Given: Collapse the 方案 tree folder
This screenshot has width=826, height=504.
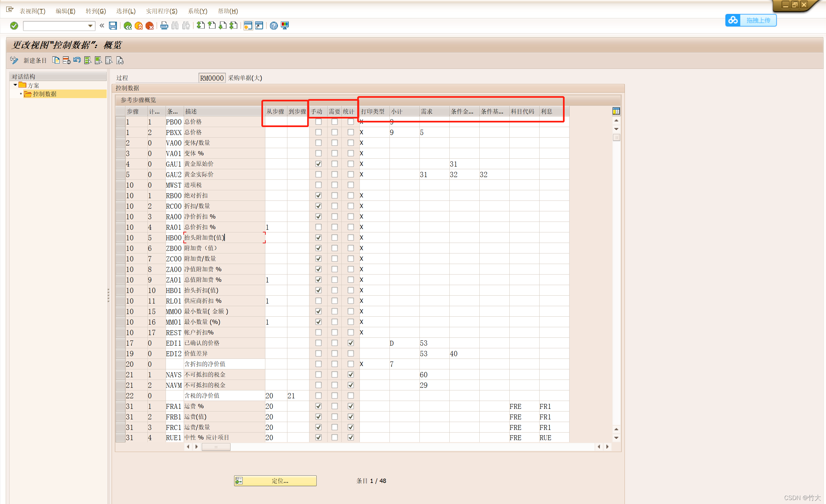Looking at the screenshot, I should tap(15, 85).
